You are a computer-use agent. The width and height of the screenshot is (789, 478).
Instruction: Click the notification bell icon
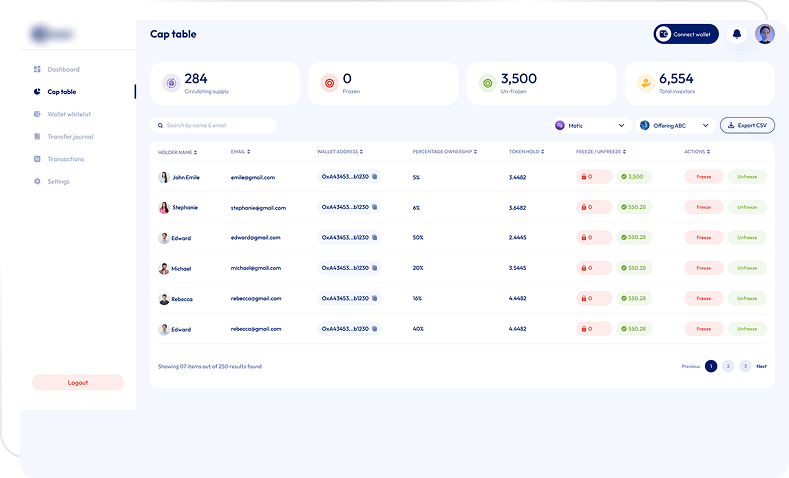[737, 34]
